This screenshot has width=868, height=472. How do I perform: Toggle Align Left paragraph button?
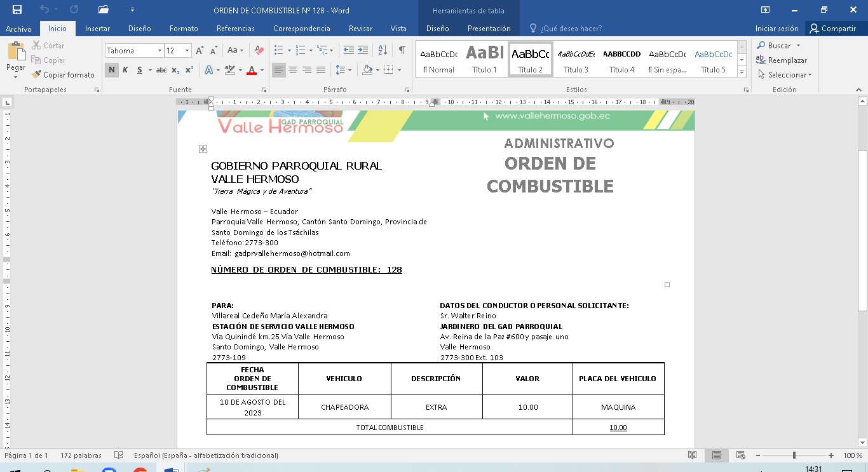coord(279,70)
